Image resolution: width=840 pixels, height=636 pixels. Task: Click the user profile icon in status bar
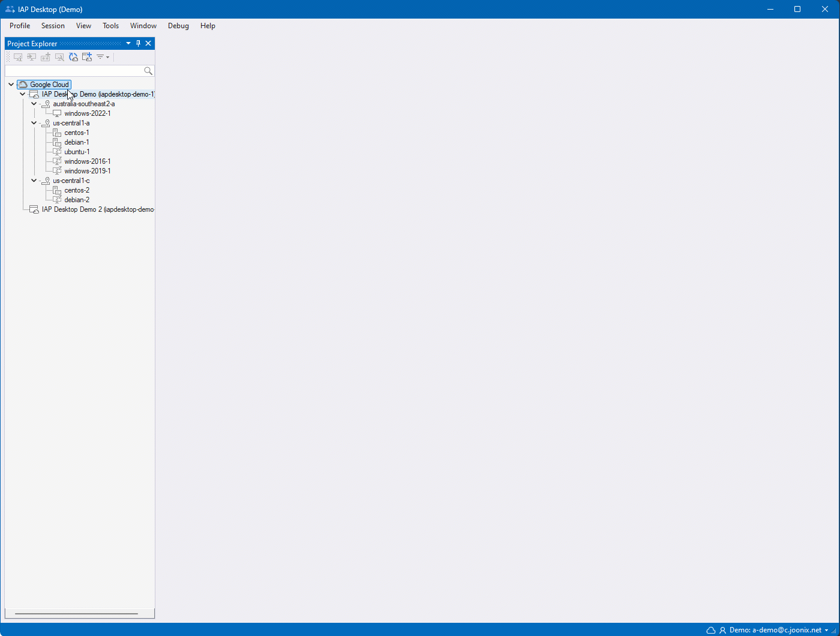pos(722,630)
